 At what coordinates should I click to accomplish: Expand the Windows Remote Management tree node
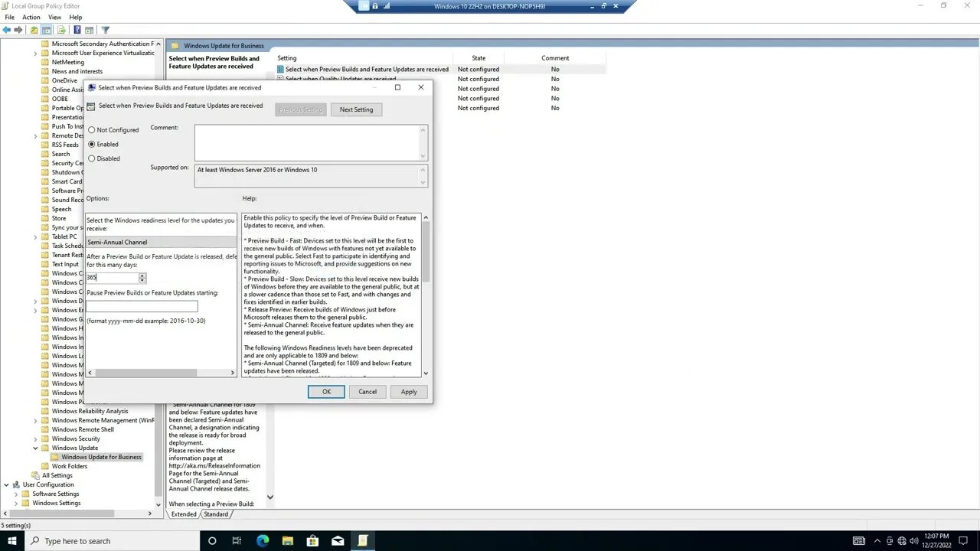coord(36,420)
